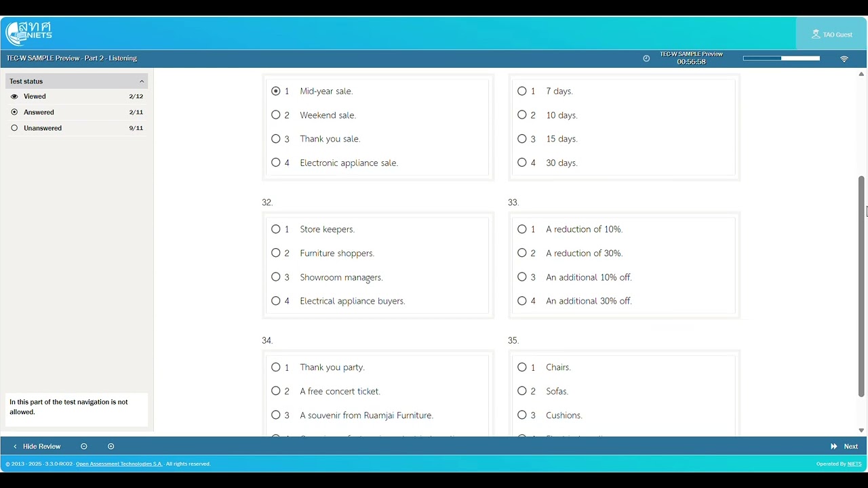Image resolution: width=868 pixels, height=488 pixels.
Task: Open NIETS link in footer
Action: pyautogui.click(x=854, y=464)
